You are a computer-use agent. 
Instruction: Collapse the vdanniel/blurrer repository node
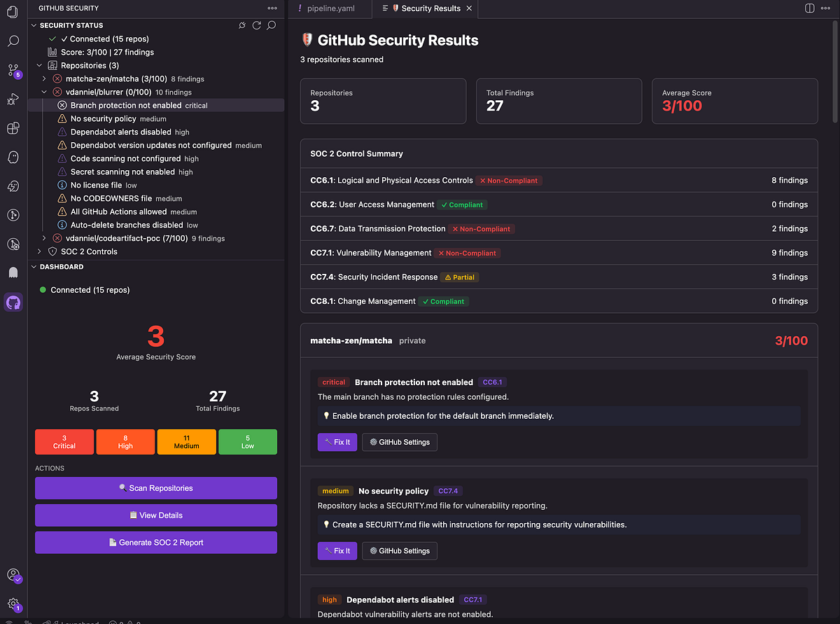pyautogui.click(x=44, y=92)
